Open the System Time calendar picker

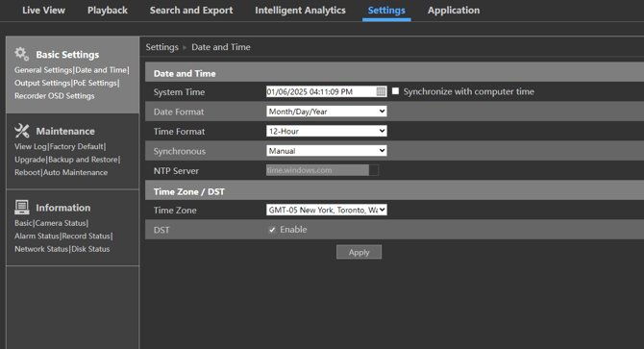381,91
